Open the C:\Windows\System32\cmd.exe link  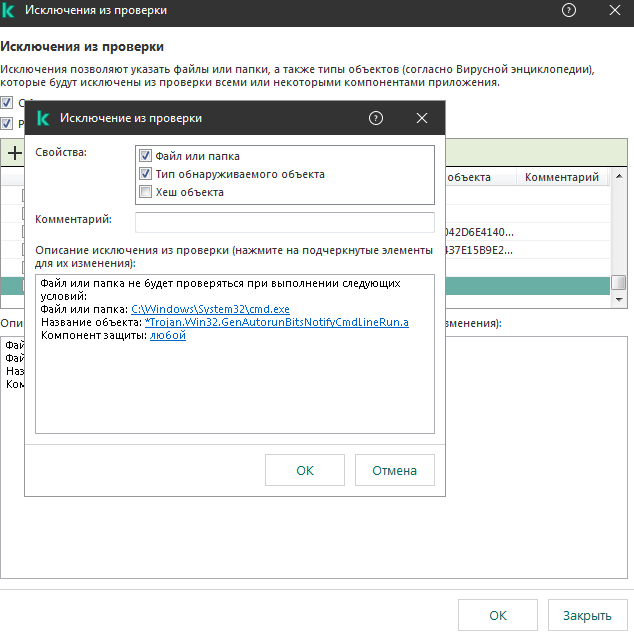pos(210,309)
